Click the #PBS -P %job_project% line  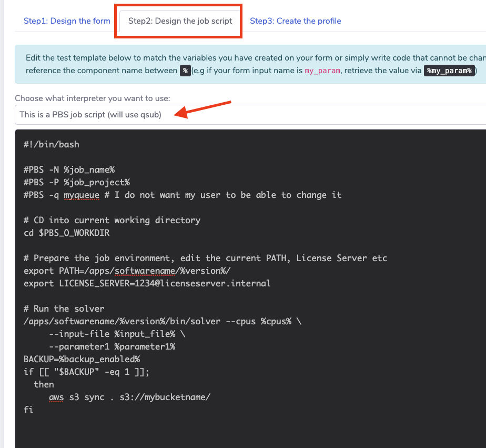(77, 182)
